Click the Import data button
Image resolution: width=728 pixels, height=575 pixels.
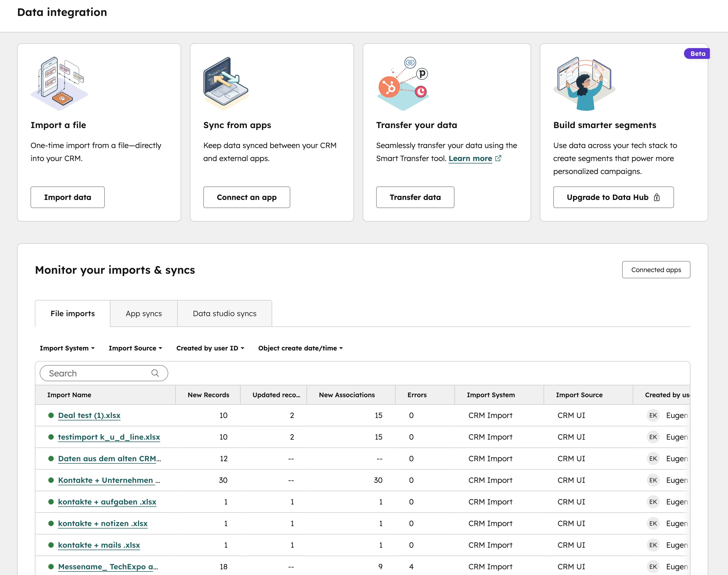67,197
